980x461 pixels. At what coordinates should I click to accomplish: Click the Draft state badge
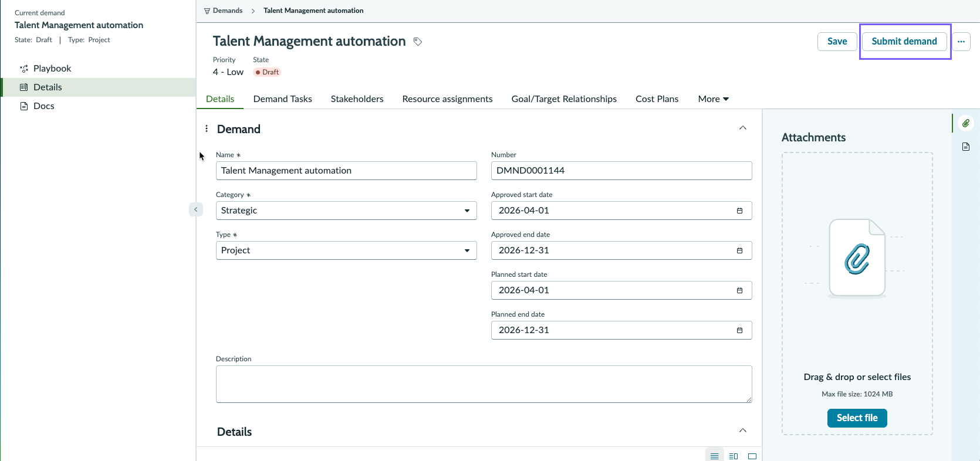point(267,72)
